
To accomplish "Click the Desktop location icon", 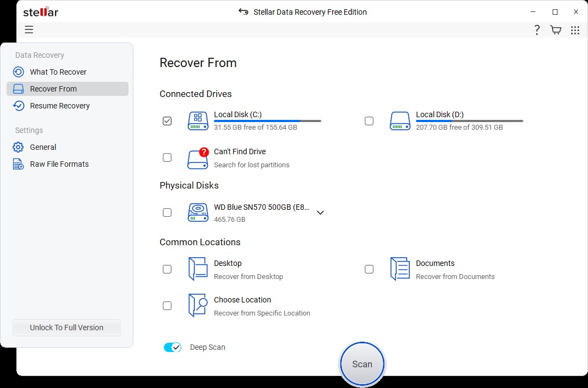I will (x=198, y=269).
